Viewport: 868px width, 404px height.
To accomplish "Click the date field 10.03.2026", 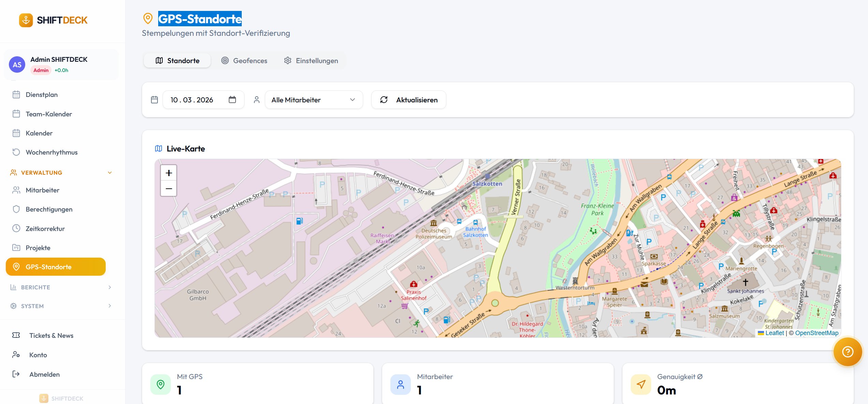I will [x=192, y=100].
